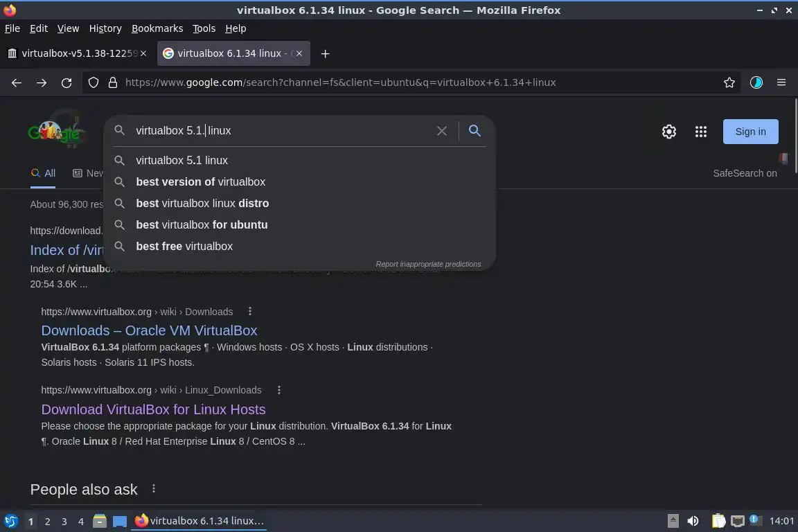Open the Tools menu

pyautogui.click(x=204, y=28)
